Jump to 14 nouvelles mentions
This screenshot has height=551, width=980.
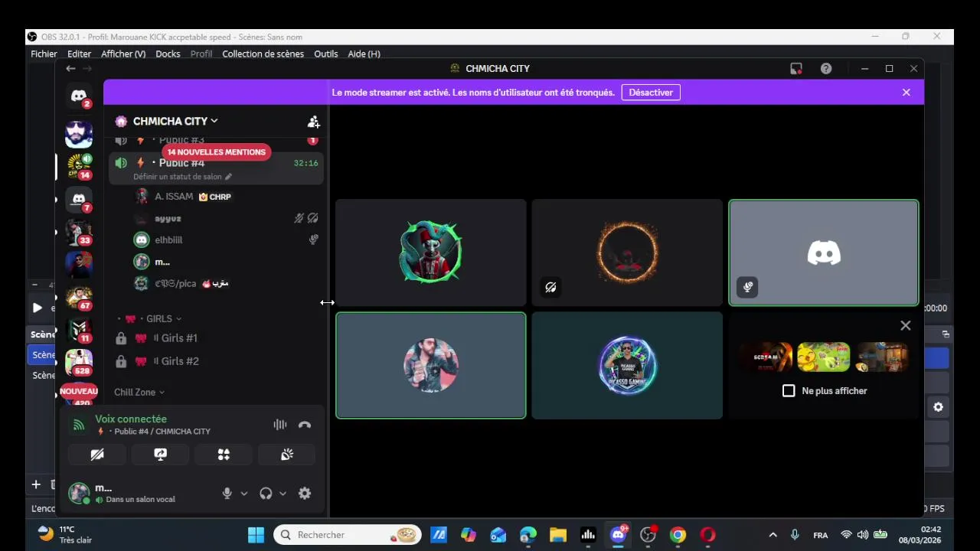216,152
